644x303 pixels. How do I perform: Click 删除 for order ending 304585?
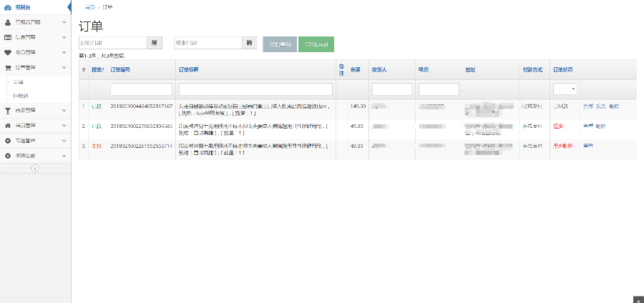(601, 126)
